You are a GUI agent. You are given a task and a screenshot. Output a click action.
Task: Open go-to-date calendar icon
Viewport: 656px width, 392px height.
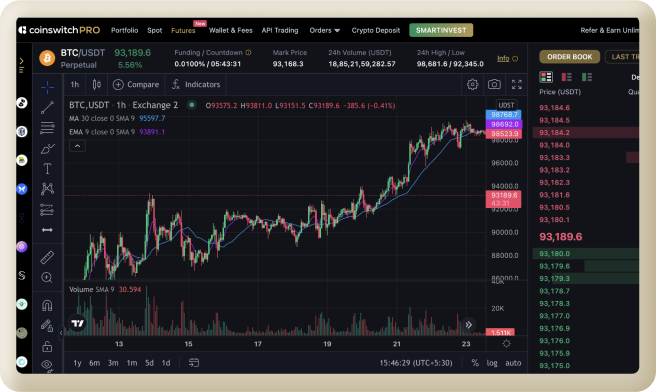click(193, 363)
